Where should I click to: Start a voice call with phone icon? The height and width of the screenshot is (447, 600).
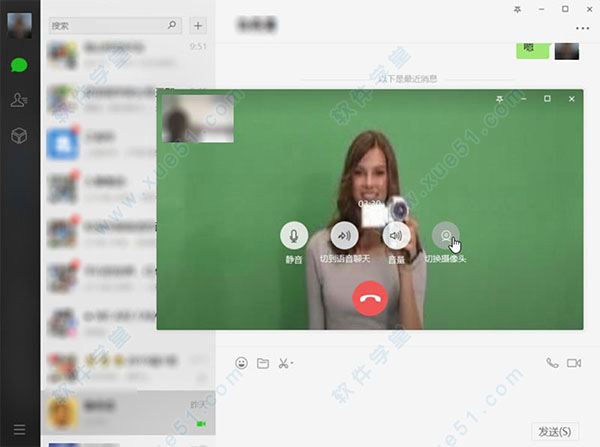(x=552, y=362)
